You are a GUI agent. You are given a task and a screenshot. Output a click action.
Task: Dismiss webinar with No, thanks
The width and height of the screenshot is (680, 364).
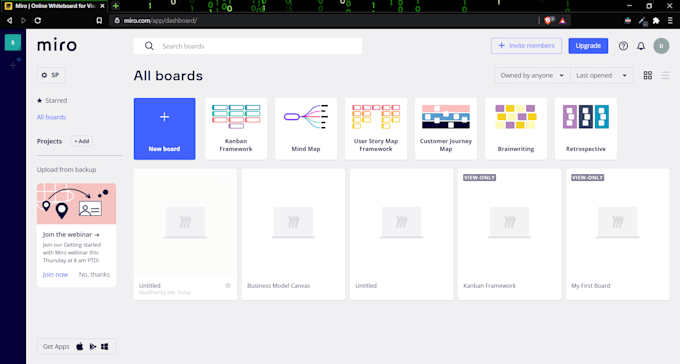click(94, 275)
